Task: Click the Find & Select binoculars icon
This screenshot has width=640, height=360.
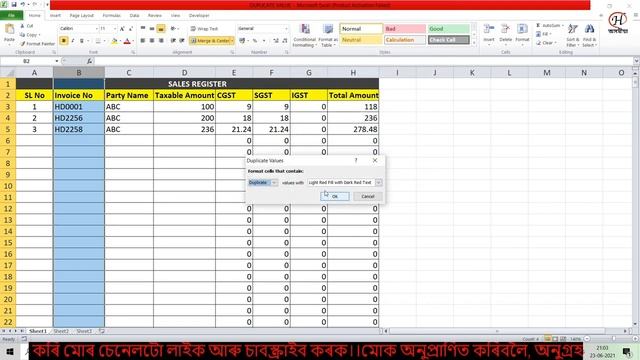Action: coord(589,29)
